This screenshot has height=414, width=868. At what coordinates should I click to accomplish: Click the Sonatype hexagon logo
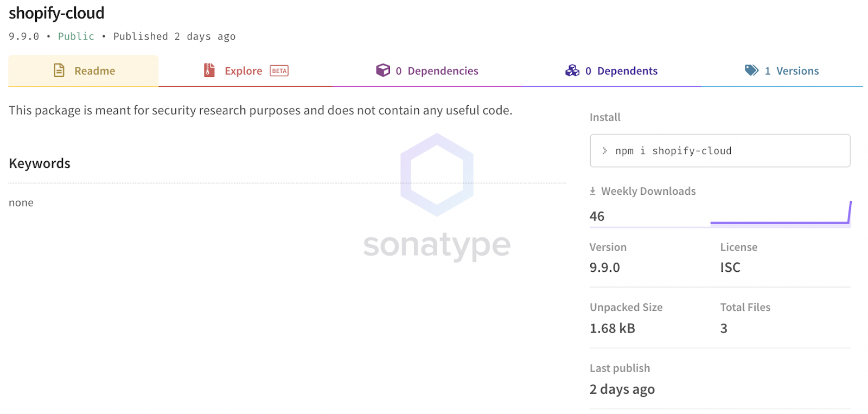pyautogui.click(x=437, y=175)
